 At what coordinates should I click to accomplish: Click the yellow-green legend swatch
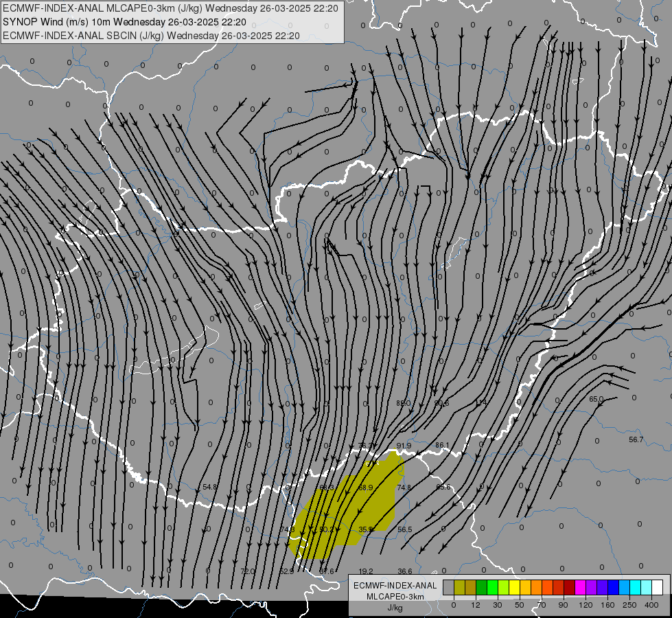pyautogui.click(x=504, y=587)
